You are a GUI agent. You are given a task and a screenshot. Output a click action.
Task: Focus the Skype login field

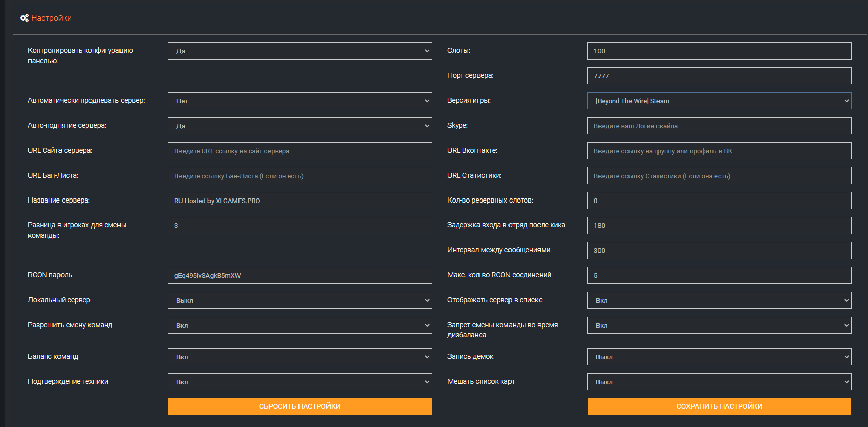719,126
